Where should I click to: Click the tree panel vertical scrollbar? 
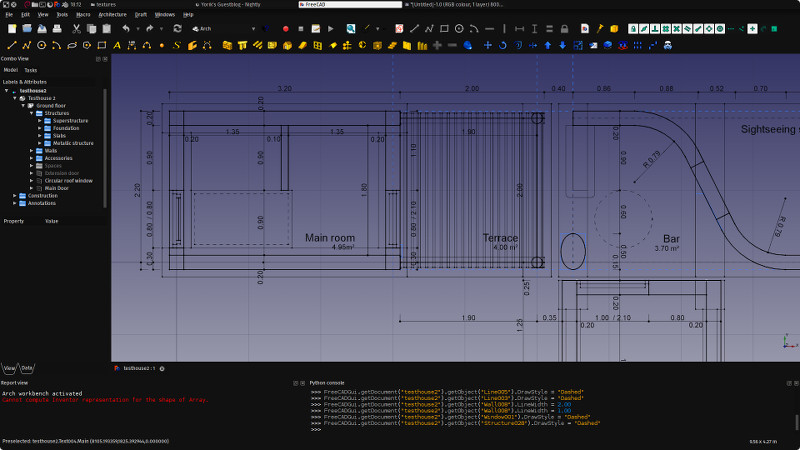(105, 150)
